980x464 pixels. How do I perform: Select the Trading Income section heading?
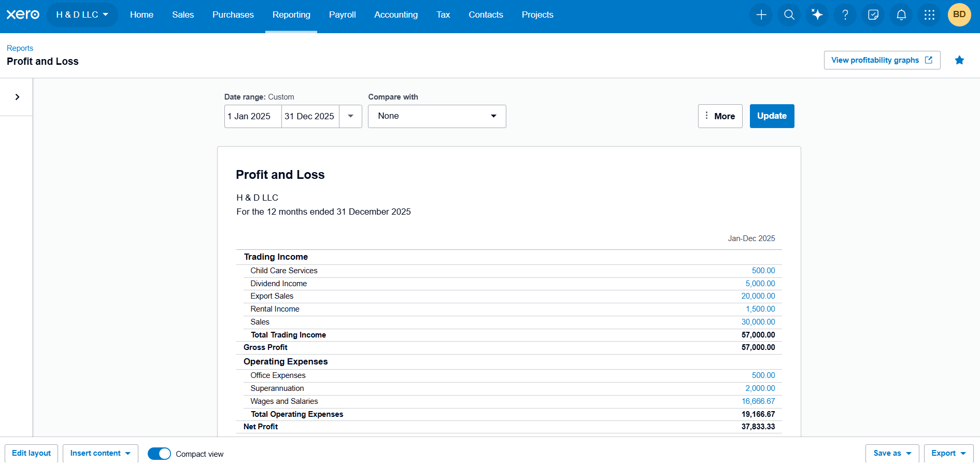(276, 257)
